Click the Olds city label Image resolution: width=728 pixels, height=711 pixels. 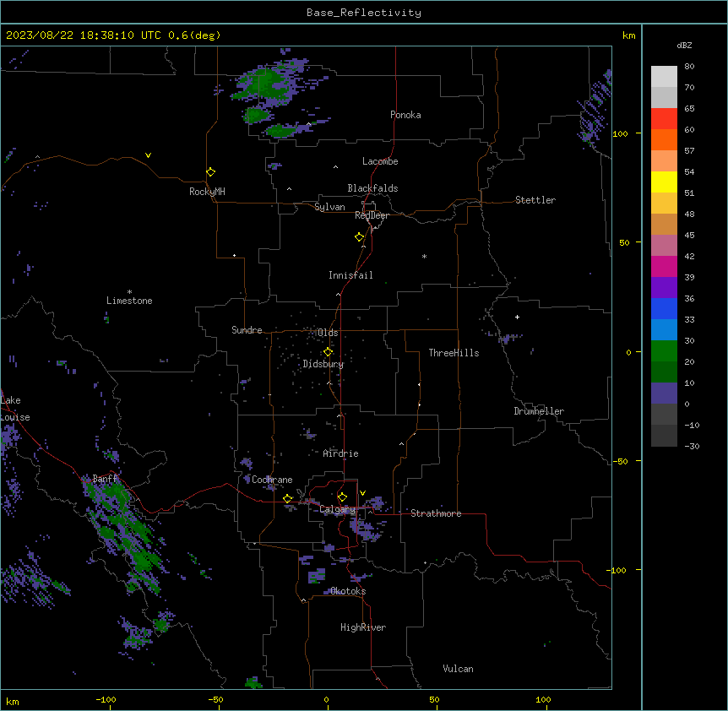tap(328, 333)
